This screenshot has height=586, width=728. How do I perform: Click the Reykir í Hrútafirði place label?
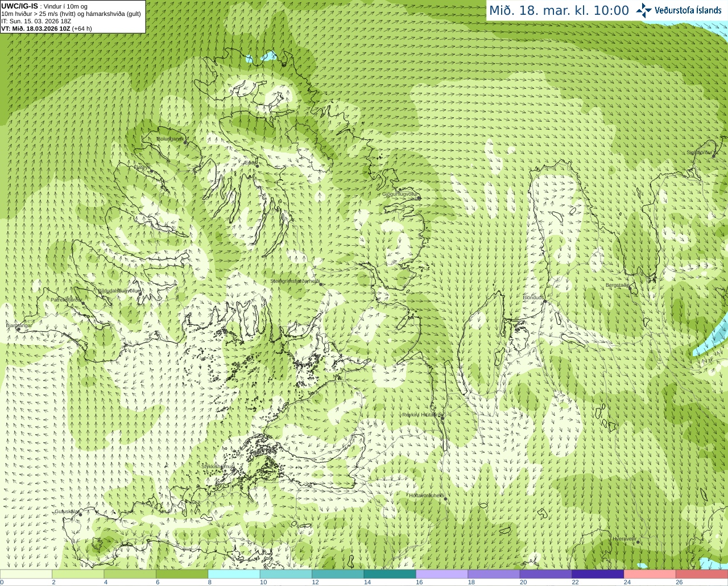coord(423,415)
